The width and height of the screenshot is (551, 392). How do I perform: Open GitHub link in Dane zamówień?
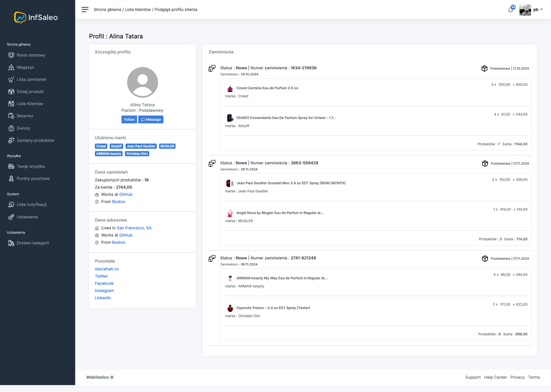pos(126,194)
